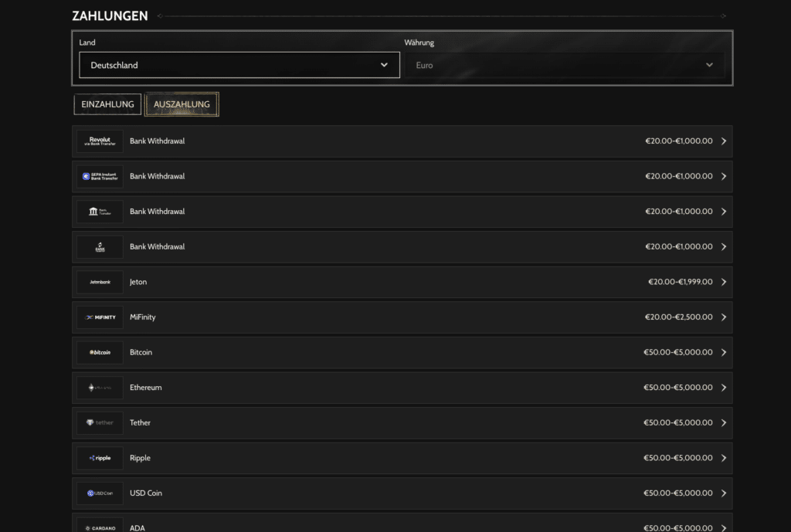Expand the Jeton row chevron
The image size is (791, 532).
point(723,282)
